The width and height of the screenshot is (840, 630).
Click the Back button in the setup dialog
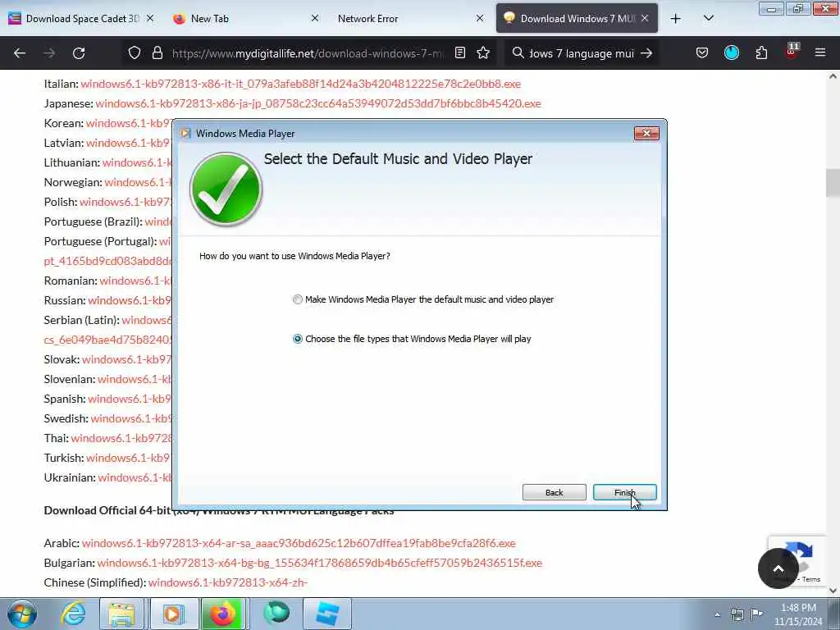[x=554, y=492]
